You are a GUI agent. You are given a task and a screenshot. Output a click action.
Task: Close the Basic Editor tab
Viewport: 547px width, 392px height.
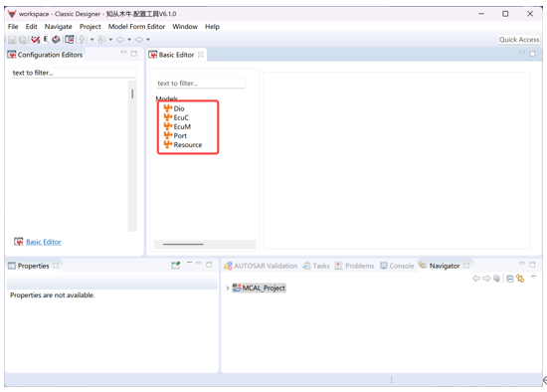(x=201, y=55)
